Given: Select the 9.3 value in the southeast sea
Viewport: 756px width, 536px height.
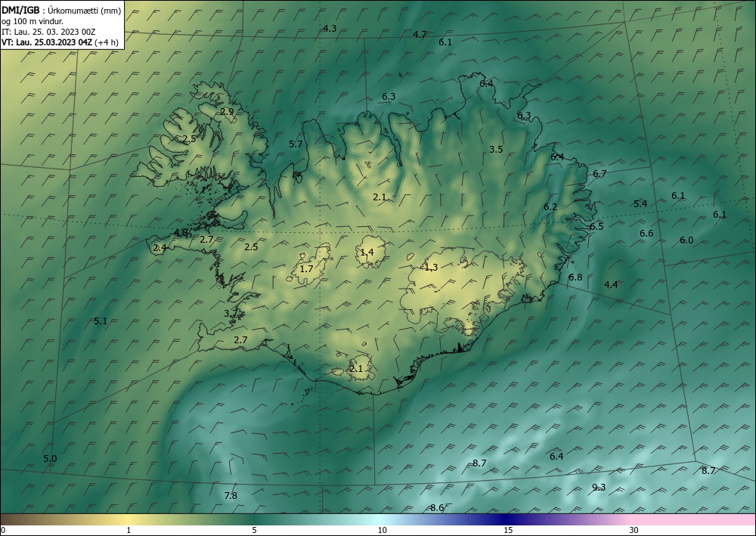Looking at the screenshot, I should pos(598,488).
